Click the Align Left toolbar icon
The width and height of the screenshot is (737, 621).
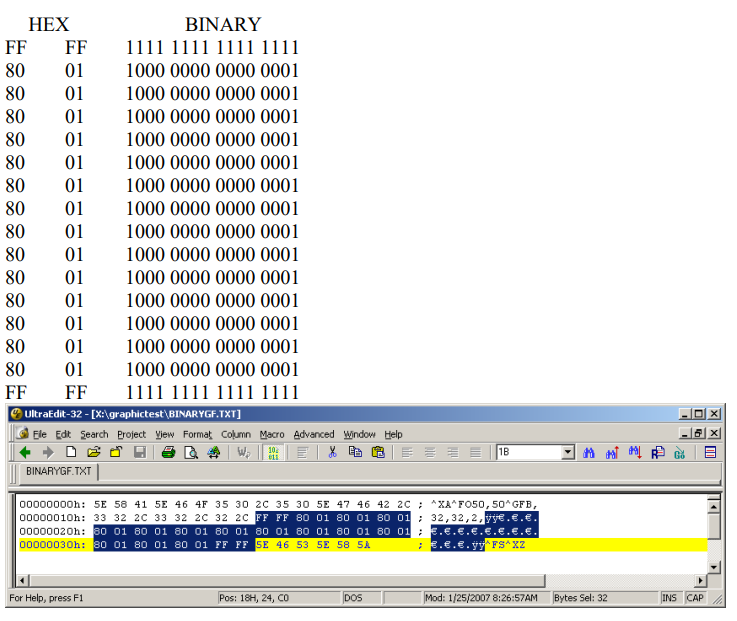point(407,453)
